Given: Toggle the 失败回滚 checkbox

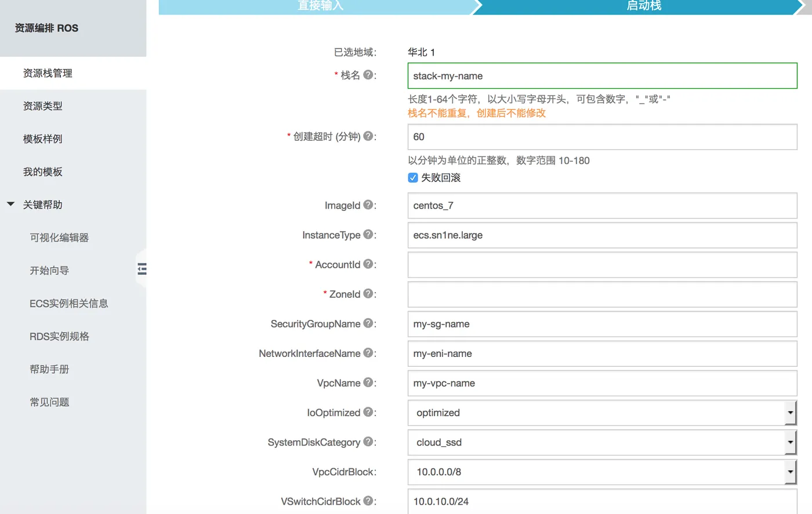Looking at the screenshot, I should tap(413, 178).
